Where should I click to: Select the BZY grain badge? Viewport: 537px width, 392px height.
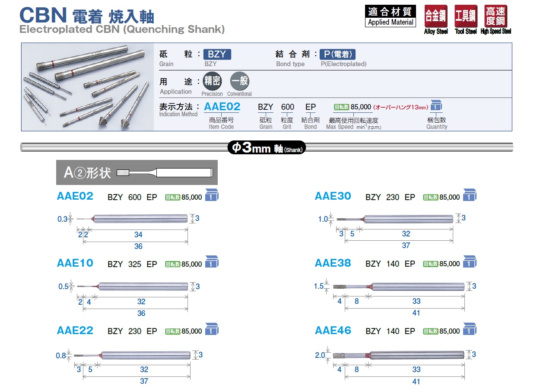coord(217,54)
